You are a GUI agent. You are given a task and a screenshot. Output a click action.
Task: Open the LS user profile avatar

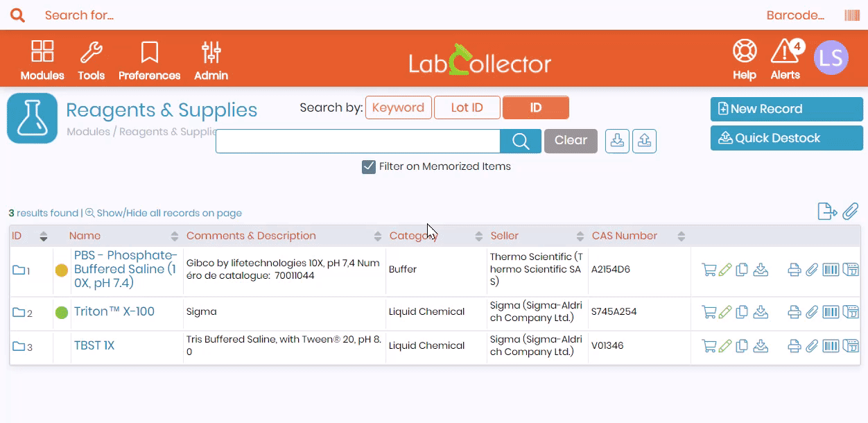pos(831,57)
